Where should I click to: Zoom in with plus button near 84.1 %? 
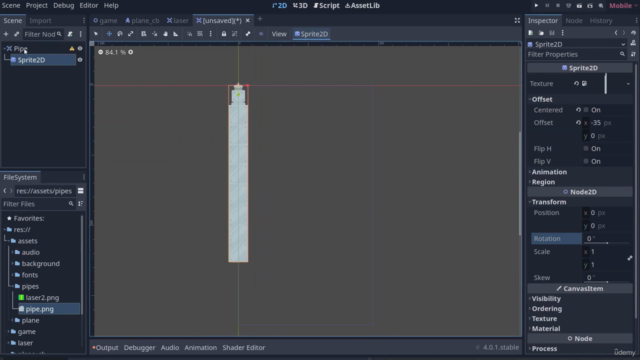[131, 52]
